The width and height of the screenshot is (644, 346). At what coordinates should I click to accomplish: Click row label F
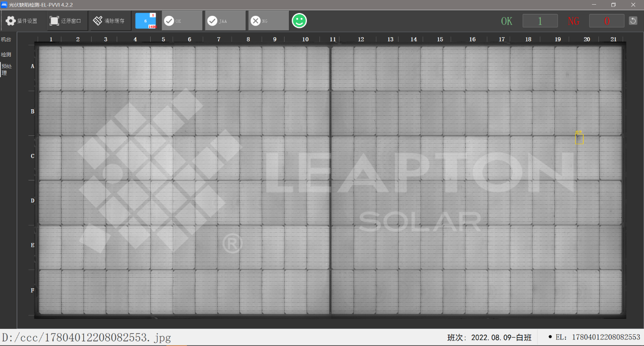point(33,291)
